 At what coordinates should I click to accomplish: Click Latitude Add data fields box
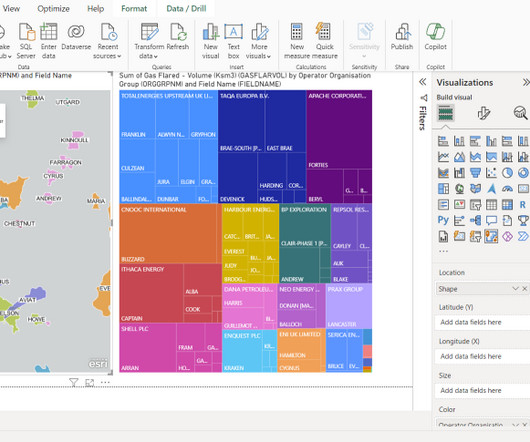tap(483, 322)
